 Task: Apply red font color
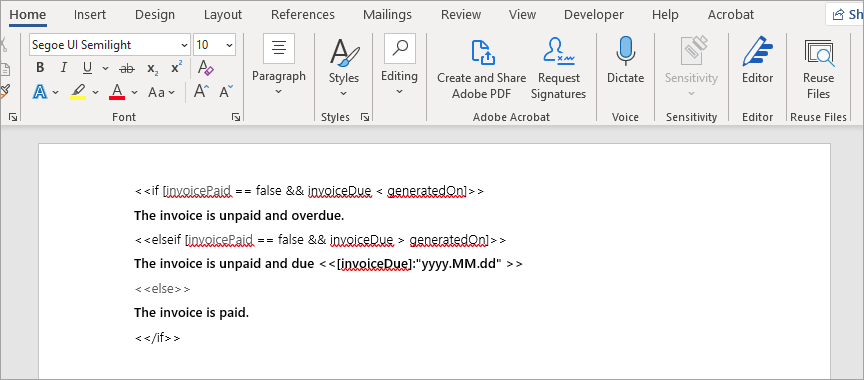pos(117,91)
